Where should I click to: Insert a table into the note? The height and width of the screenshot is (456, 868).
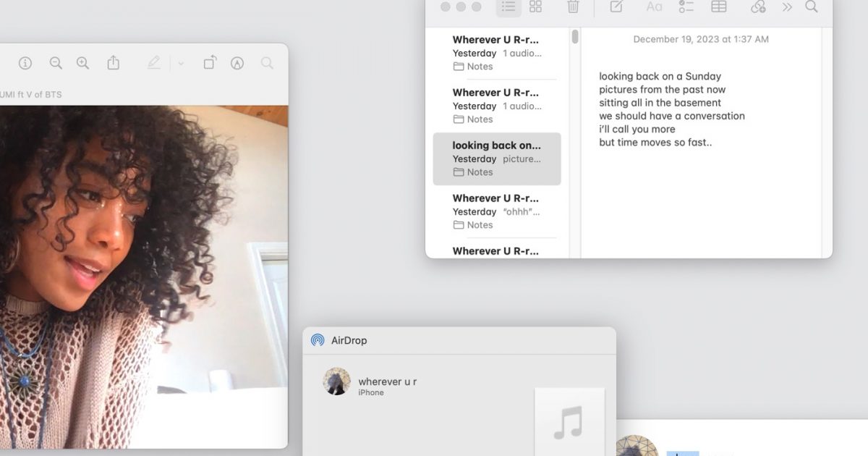pos(719,7)
